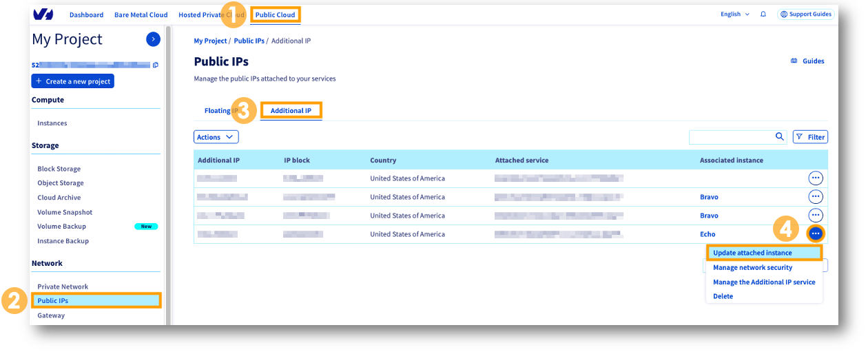The image size is (868, 354).
Task: Collapse sidebar with blue arrow button
Action: [x=154, y=39]
